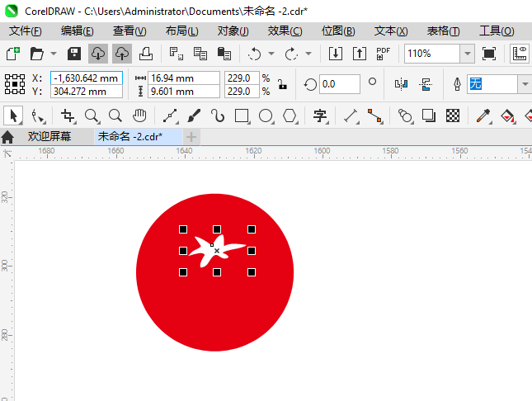The height and width of the screenshot is (401, 532).
Task: Open the 文件(F) menu
Action: click(x=25, y=31)
